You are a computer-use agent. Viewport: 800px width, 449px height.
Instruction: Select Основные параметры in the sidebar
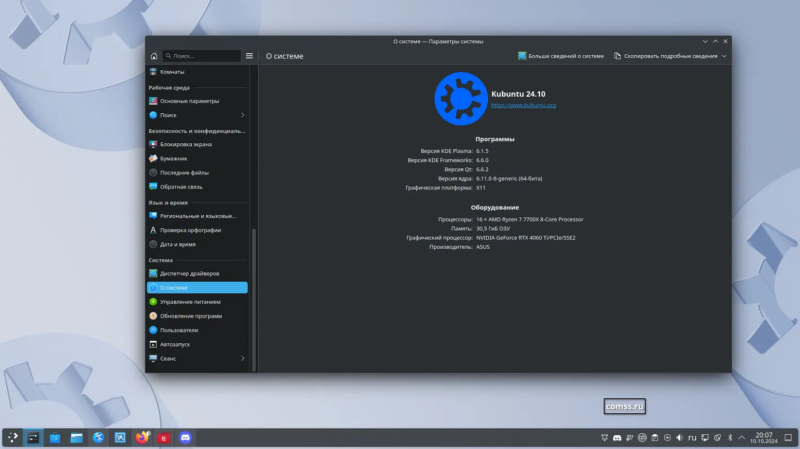point(197,101)
